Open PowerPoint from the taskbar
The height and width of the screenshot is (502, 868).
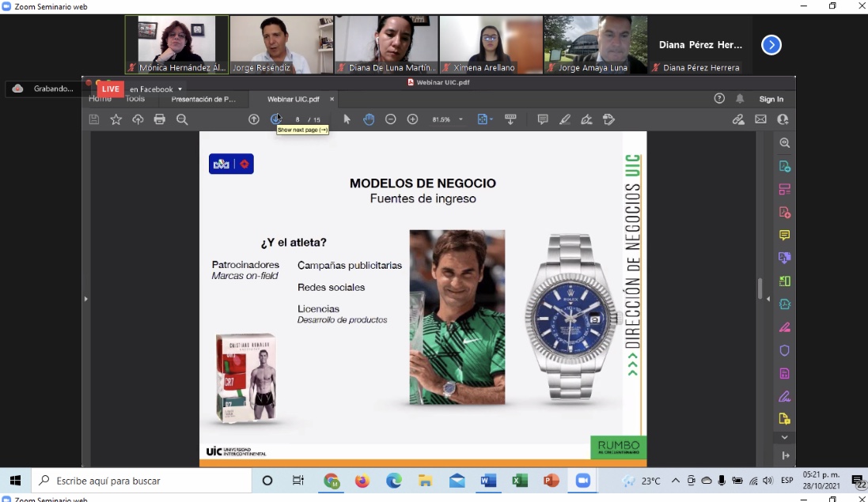(x=551, y=481)
